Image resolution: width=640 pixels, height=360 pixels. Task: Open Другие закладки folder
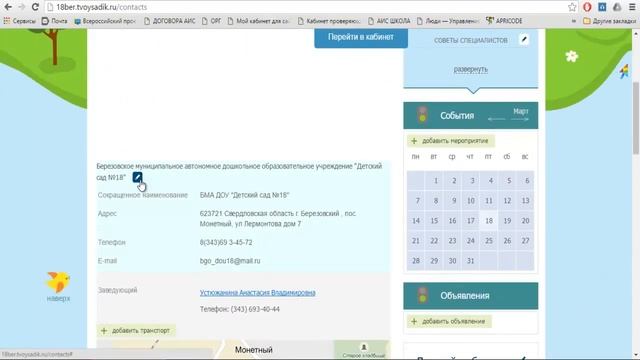tap(609, 21)
